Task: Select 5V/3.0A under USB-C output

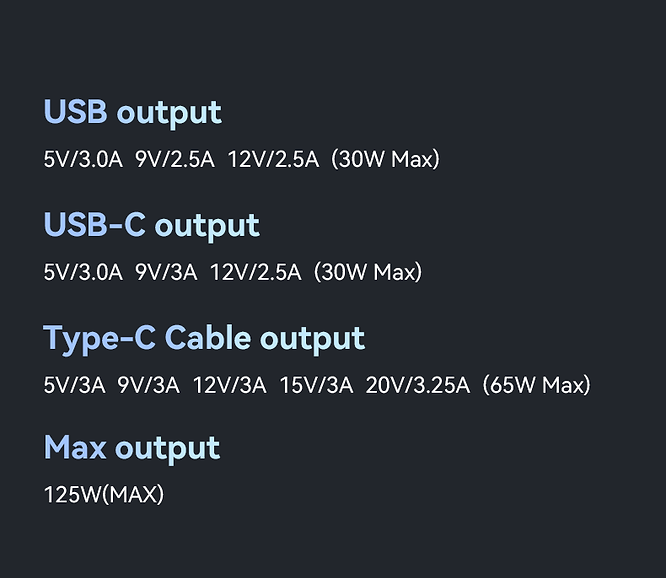Action: pyautogui.click(x=83, y=272)
